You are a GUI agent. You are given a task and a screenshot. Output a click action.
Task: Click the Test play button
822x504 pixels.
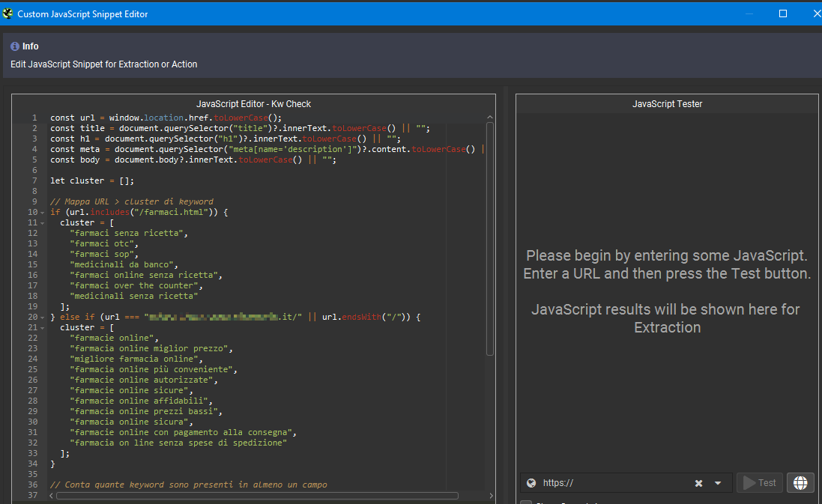point(759,483)
